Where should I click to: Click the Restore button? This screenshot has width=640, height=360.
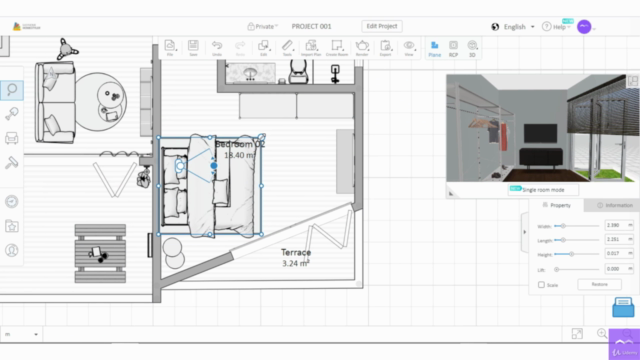point(599,284)
